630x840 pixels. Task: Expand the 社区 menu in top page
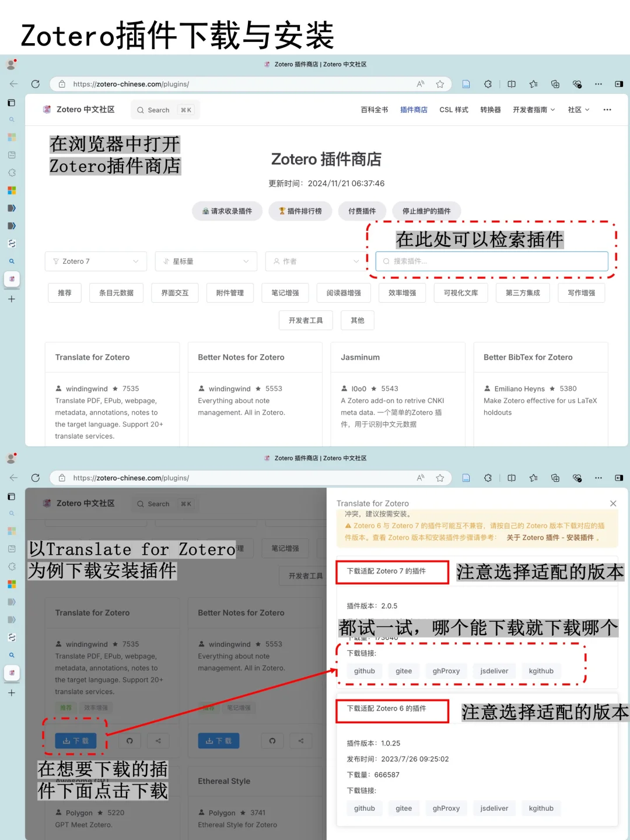579,110
